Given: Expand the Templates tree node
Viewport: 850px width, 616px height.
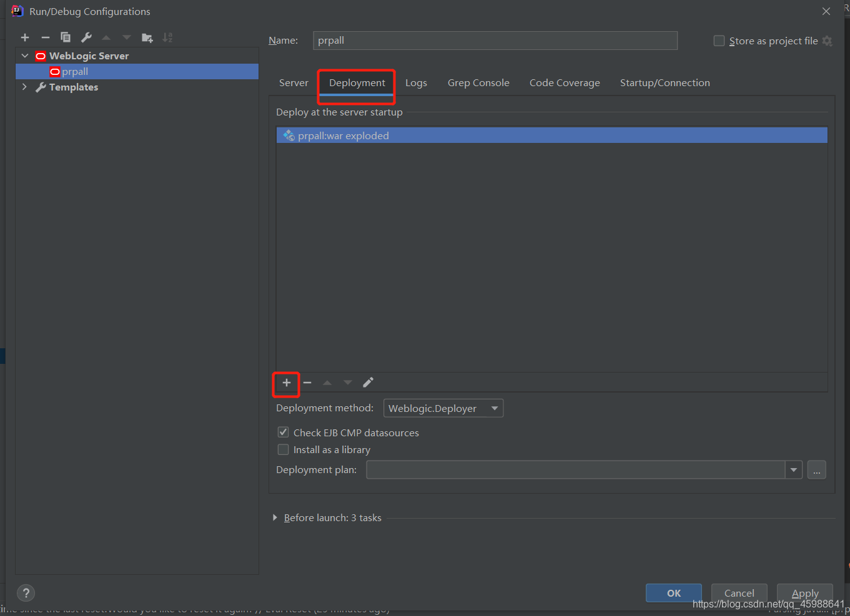Looking at the screenshot, I should (x=25, y=87).
